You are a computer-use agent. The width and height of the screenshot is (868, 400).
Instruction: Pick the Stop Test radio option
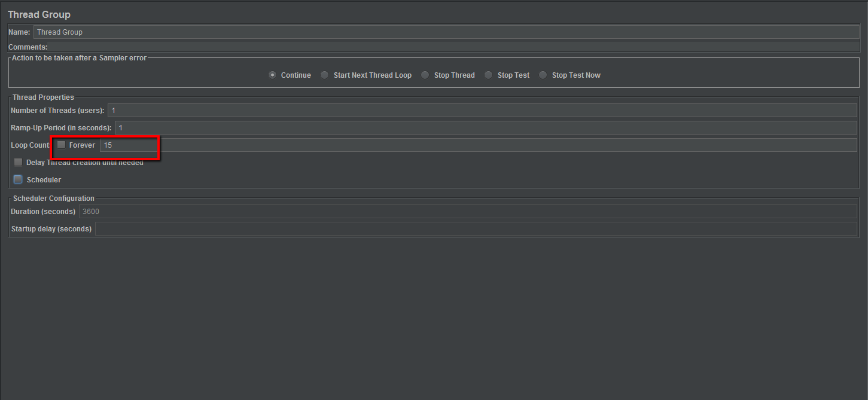tap(489, 75)
